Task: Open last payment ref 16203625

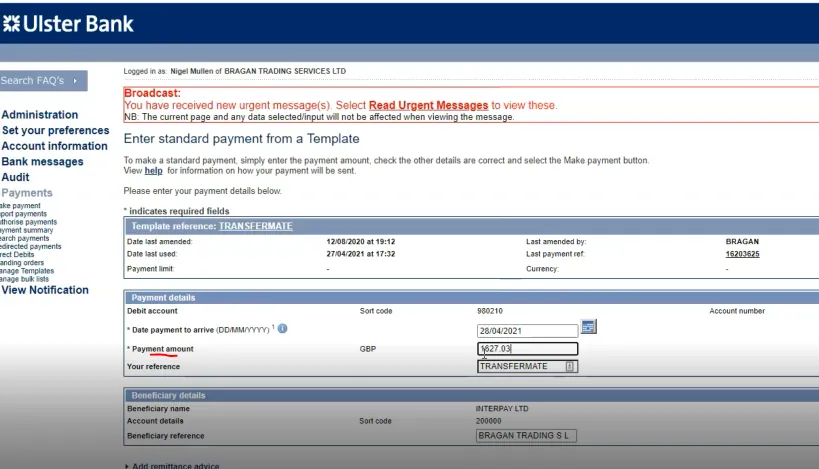Action: [x=742, y=254]
